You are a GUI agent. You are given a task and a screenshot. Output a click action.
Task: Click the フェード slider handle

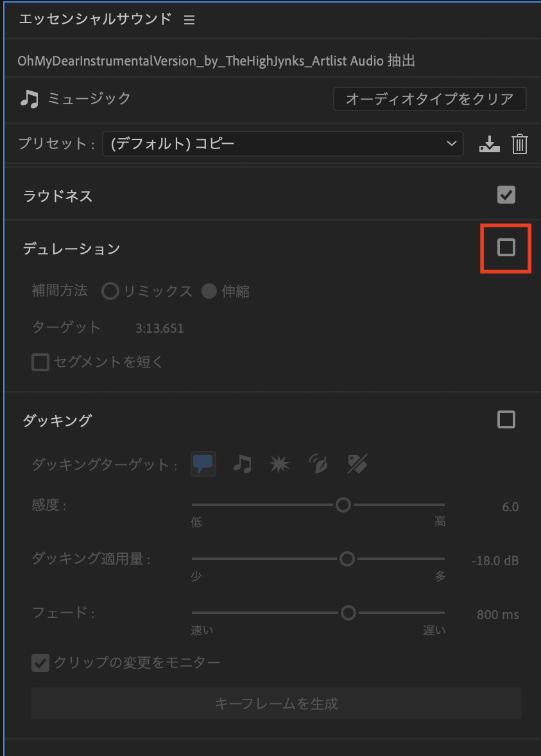coord(348,613)
